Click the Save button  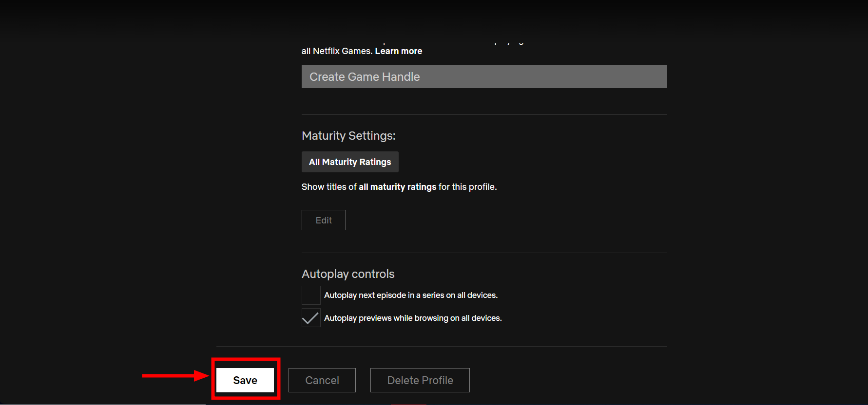[245, 380]
